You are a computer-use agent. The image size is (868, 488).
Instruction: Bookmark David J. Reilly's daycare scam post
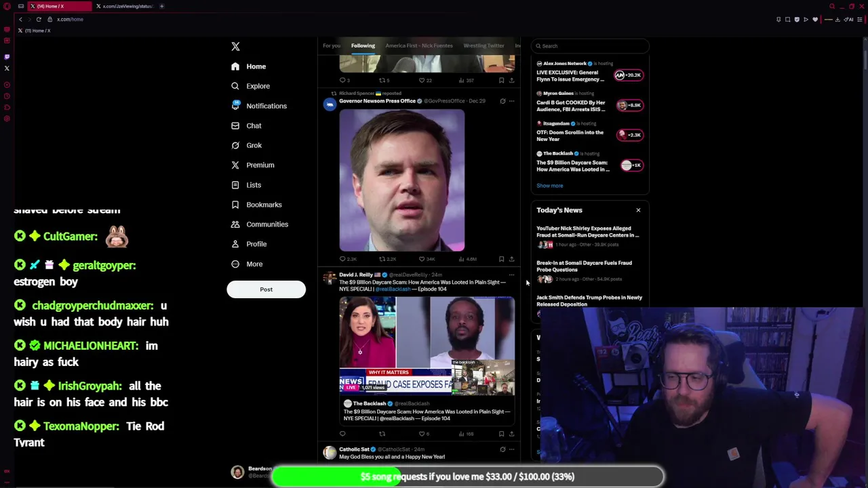click(502, 434)
